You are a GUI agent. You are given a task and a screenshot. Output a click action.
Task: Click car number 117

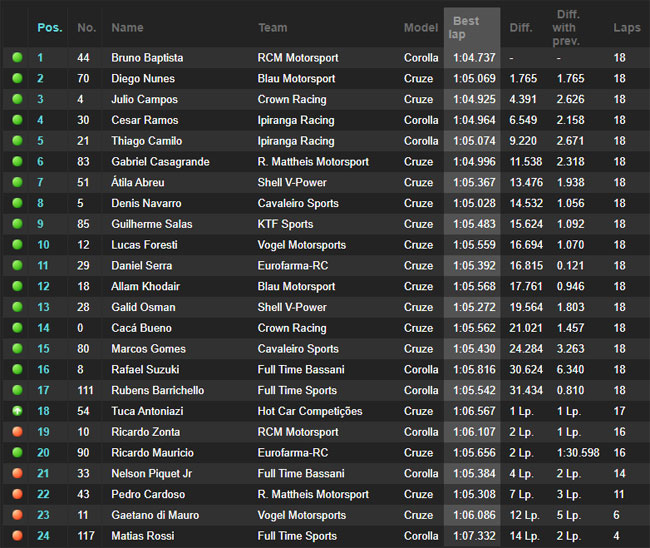pyautogui.click(x=86, y=536)
